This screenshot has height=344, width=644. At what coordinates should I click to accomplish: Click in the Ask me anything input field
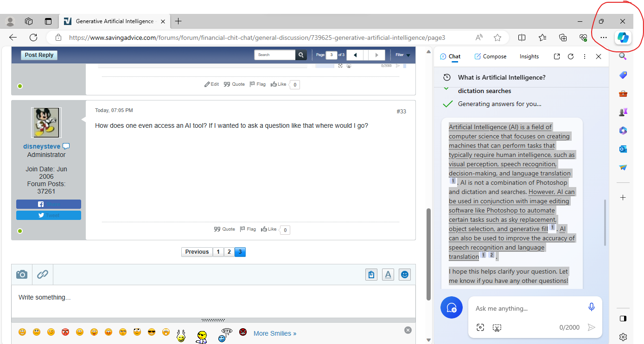(526, 308)
